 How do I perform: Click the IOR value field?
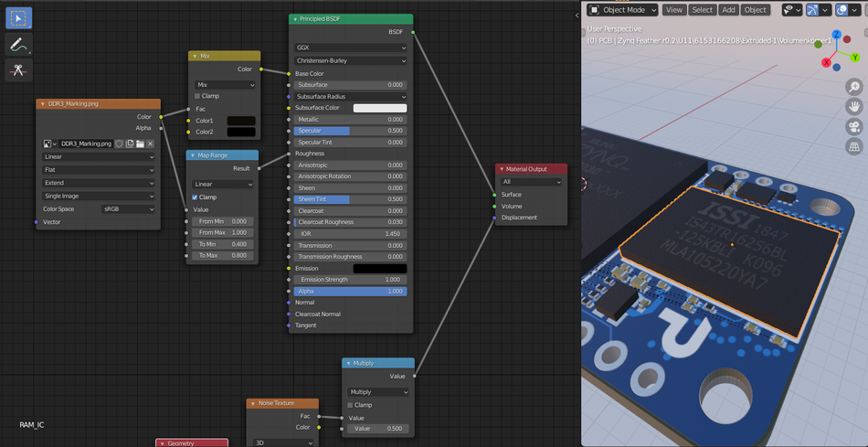coord(351,234)
